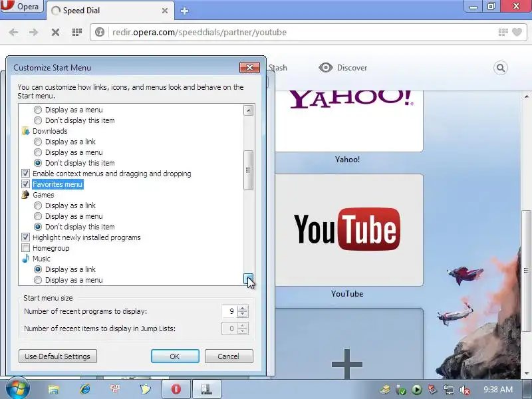Select Games Display as a link
532x399 pixels.
[x=38, y=205]
